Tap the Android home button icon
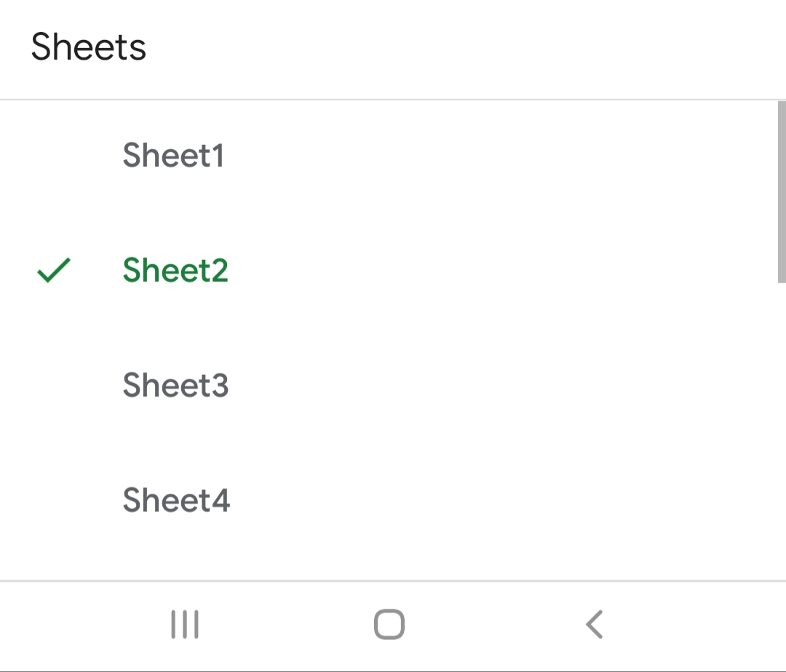The height and width of the screenshot is (672, 786). pos(389,625)
